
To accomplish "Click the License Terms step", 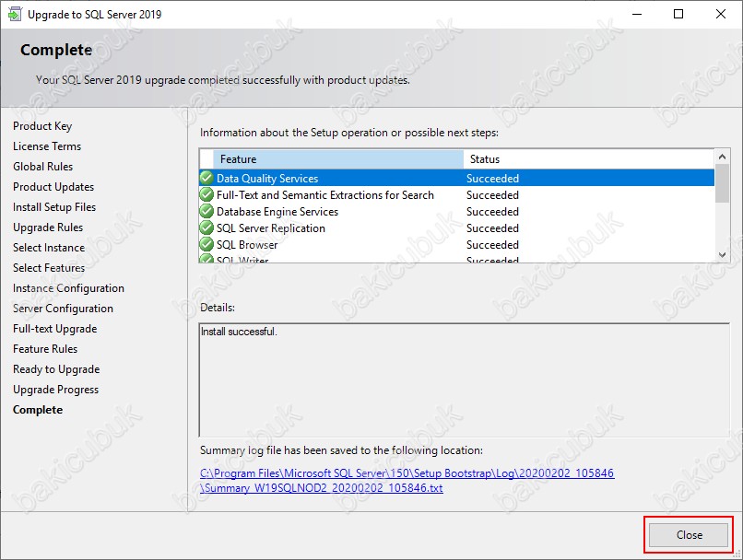I will tap(47, 146).
